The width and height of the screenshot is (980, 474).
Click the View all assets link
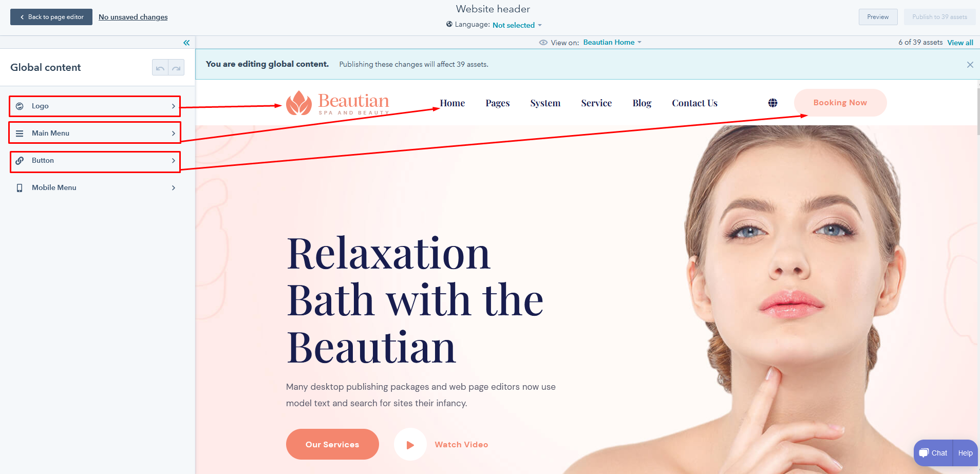pos(960,43)
